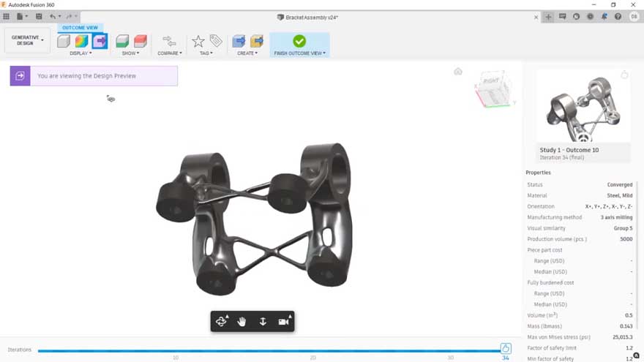The width and height of the screenshot is (644, 362).
Task: Select the Stress view rainbow icon
Action: [x=81, y=41]
